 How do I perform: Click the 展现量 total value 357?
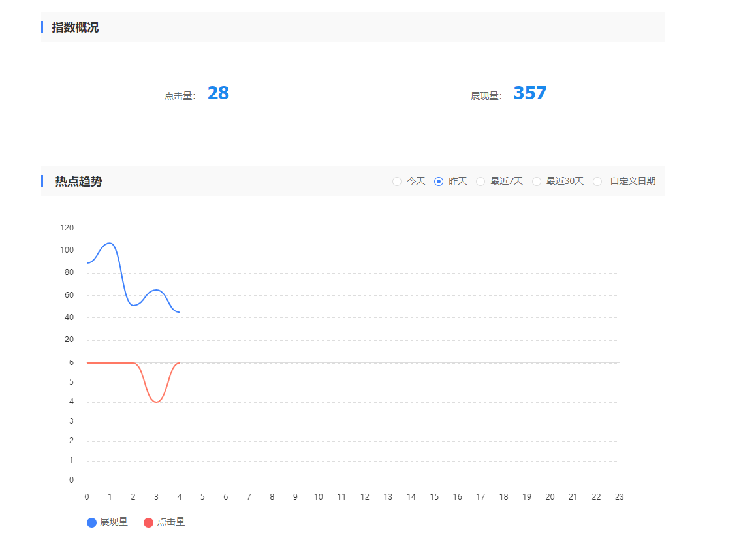pyautogui.click(x=529, y=93)
